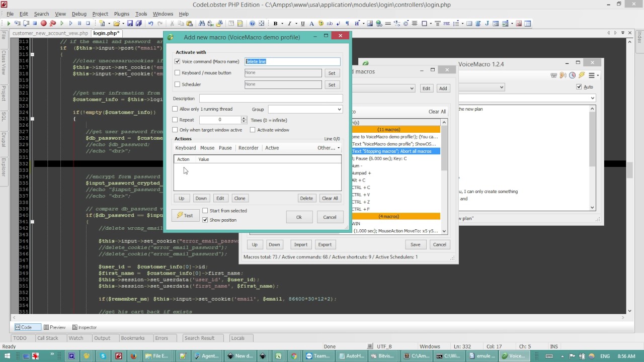The image size is (644, 362).
Task: Click the Export button in macros window
Action: [325, 245]
